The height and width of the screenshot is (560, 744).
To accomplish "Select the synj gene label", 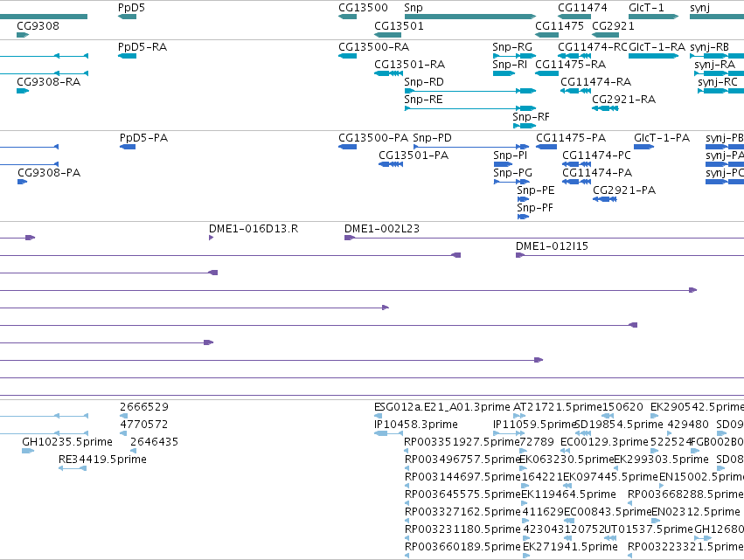I will click(x=700, y=8).
